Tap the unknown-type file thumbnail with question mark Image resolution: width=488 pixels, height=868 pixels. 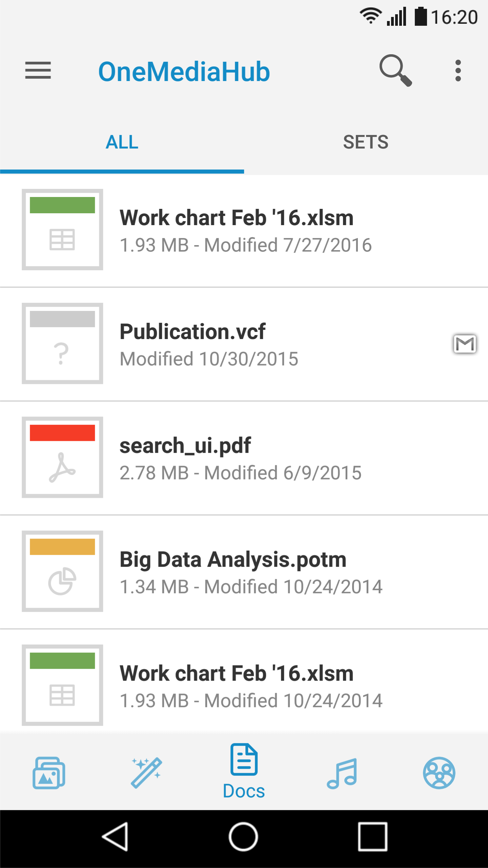pos(62,343)
